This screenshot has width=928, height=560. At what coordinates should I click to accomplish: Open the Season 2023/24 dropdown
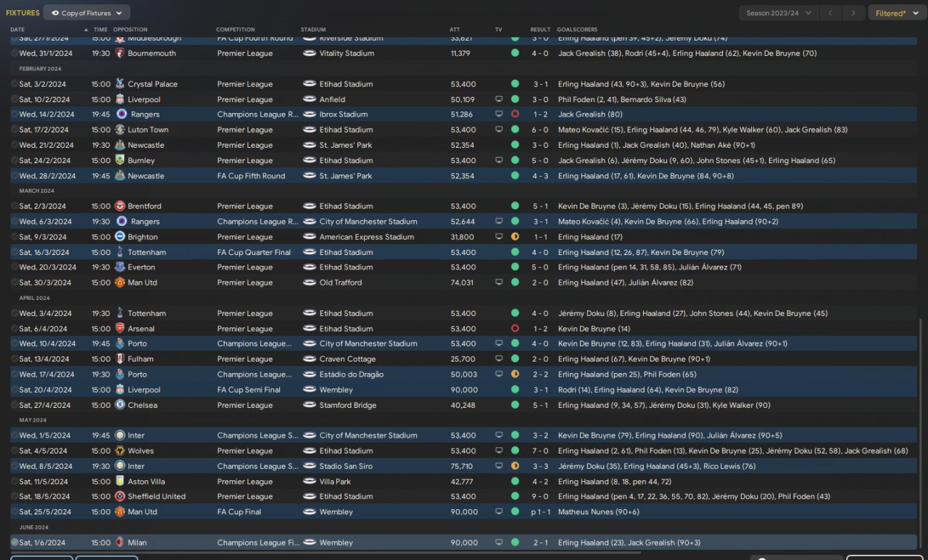click(x=779, y=13)
